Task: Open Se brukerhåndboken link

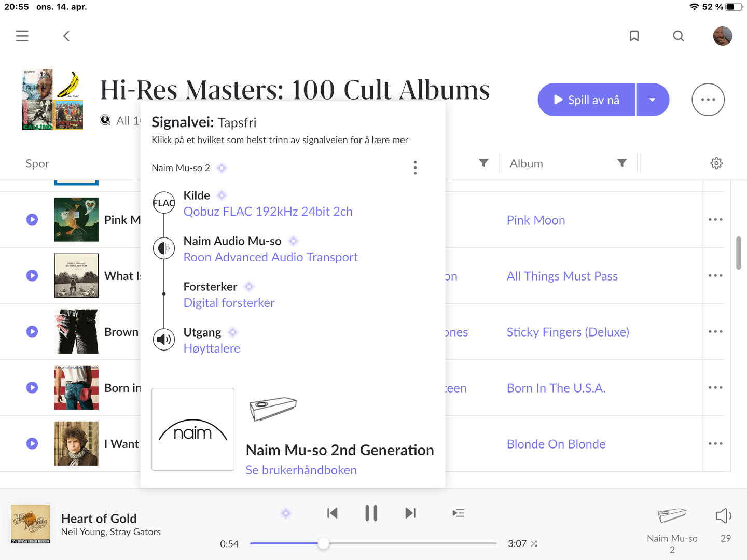Action: pyautogui.click(x=301, y=470)
